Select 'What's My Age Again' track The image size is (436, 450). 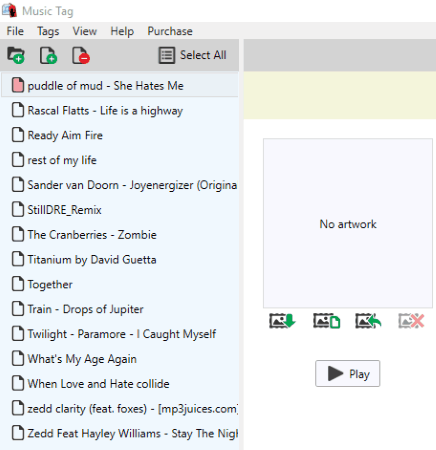click(x=119, y=359)
